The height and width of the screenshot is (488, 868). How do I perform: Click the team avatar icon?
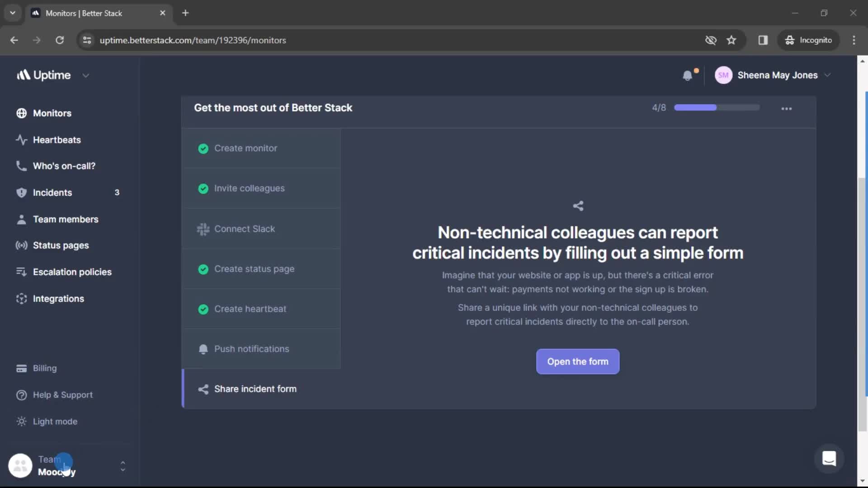click(20, 465)
